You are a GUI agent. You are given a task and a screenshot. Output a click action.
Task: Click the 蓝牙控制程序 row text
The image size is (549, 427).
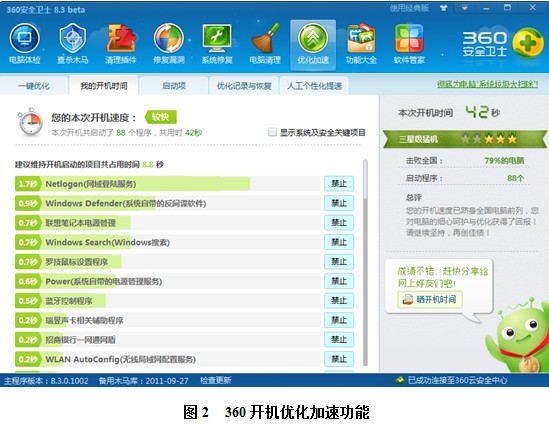pyautogui.click(x=69, y=301)
